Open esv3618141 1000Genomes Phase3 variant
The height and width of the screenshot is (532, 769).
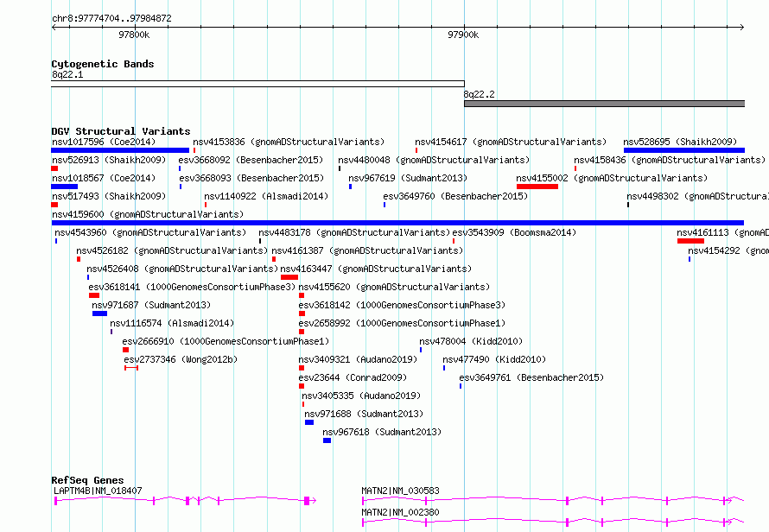click(x=192, y=287)
